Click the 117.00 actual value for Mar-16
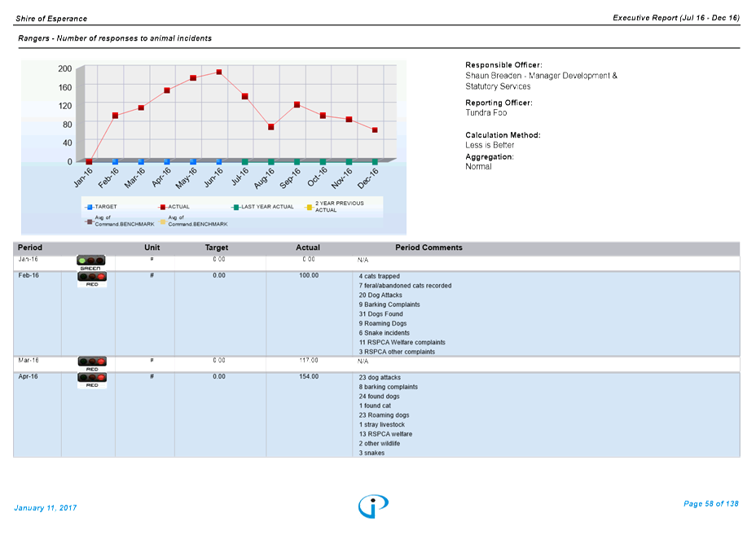Viewport: 756px width, 535px height. pyautogui.click(x=309, y=361)
